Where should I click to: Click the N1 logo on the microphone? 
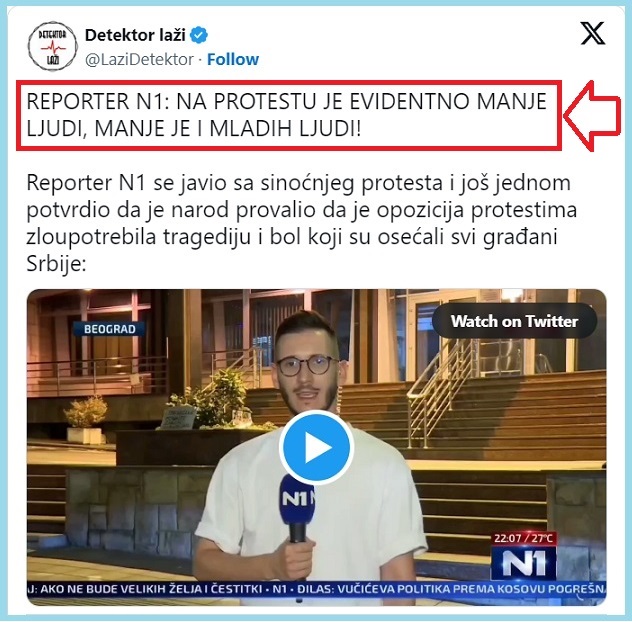[x=297, y=498]
